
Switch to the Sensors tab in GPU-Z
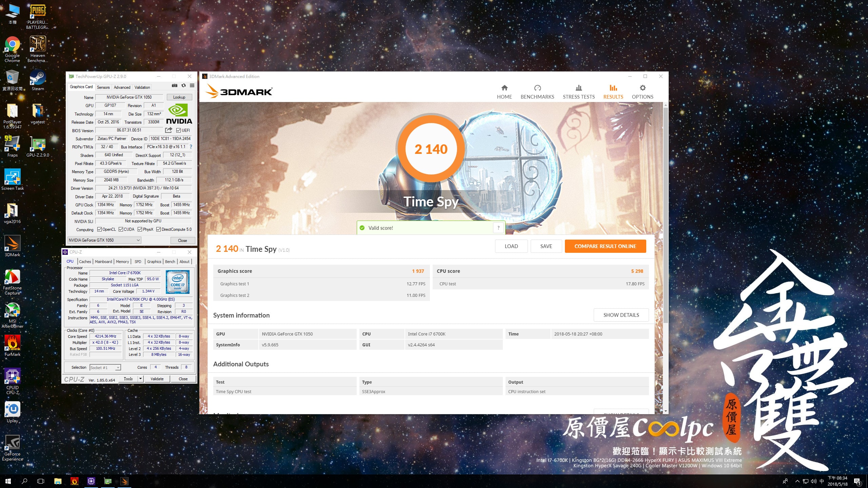pyautogui.click(x=103, y=87)
